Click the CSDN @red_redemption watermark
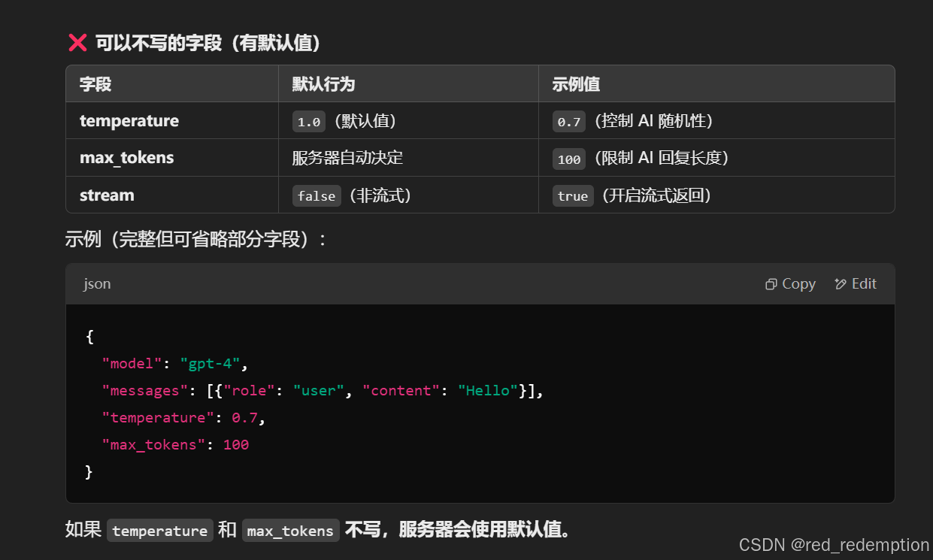 point(834,544)
